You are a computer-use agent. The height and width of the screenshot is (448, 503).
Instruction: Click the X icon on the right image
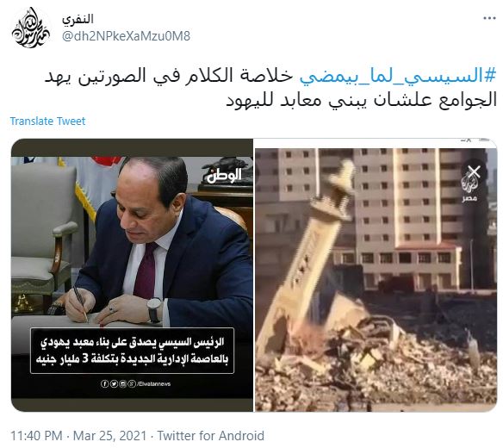[474, 172]
